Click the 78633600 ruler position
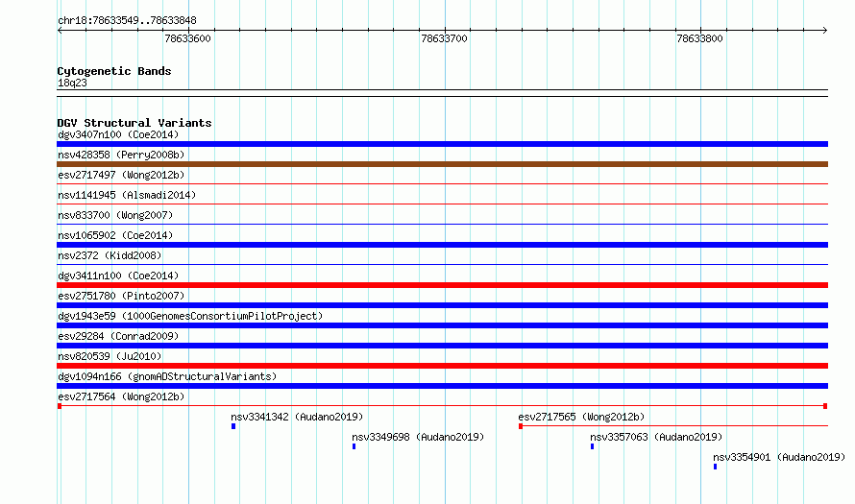The image size is (855, 504). 187,38
